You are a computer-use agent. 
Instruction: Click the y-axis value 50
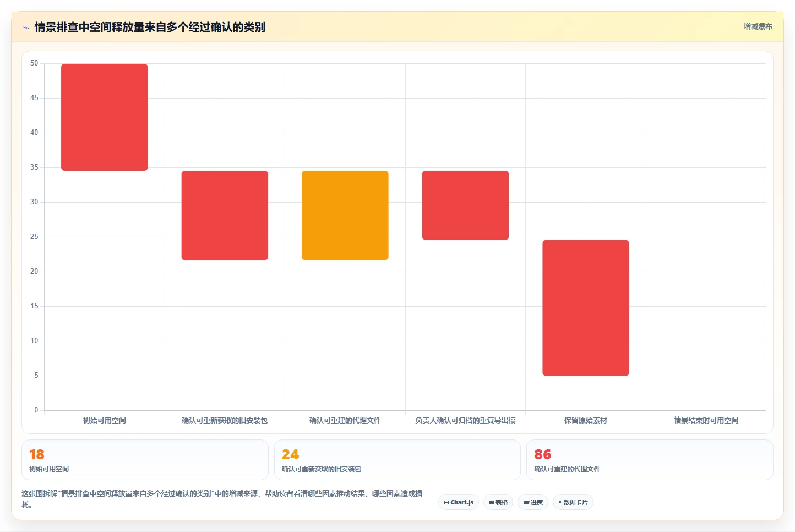[x=34, y=63]
